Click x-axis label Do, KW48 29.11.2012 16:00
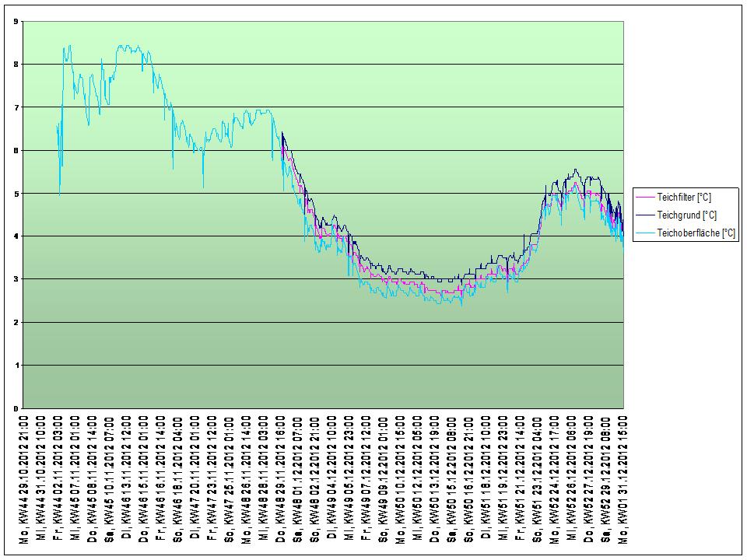This screenshot has height=560, width=747. (x=281, y=478)
